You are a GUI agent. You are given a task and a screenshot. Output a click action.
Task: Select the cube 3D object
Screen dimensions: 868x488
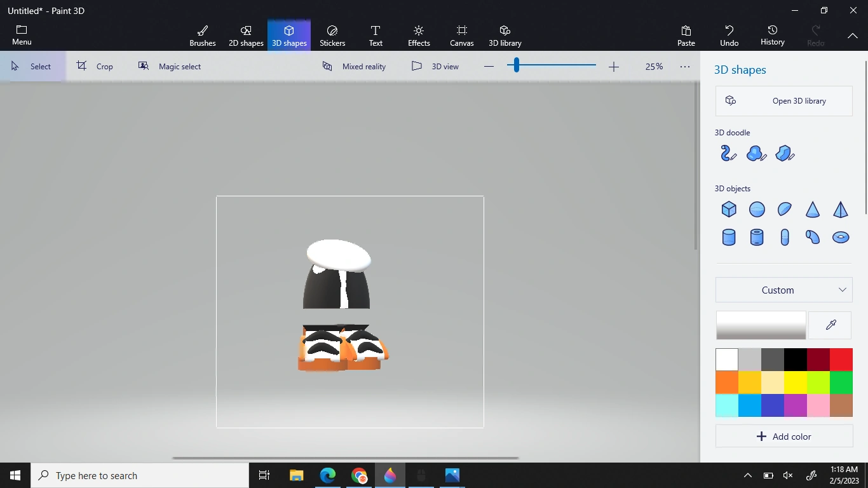click(729, 209)
